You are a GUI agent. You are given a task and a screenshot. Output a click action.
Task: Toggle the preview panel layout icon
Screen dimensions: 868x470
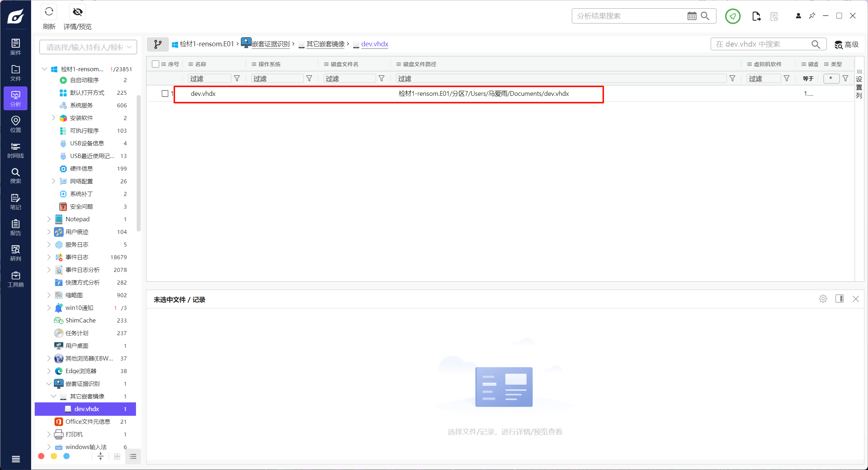pyautogui.click(x=839, y=299)
